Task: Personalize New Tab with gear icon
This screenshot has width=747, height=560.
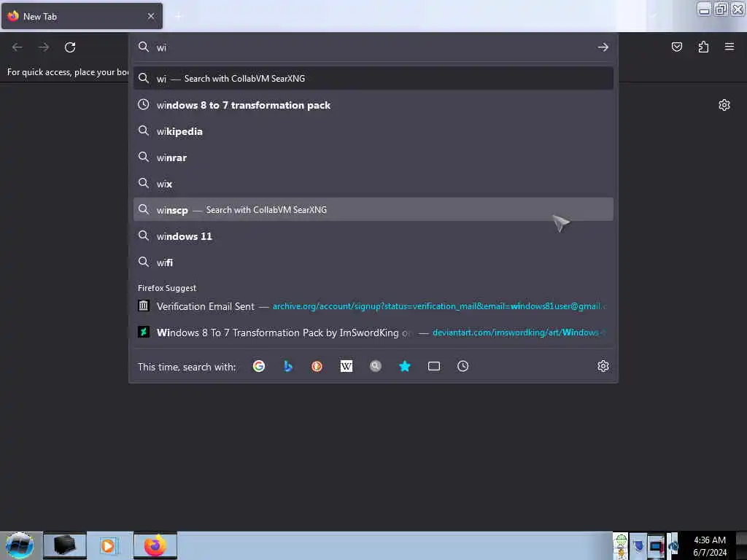Action: 724,105
